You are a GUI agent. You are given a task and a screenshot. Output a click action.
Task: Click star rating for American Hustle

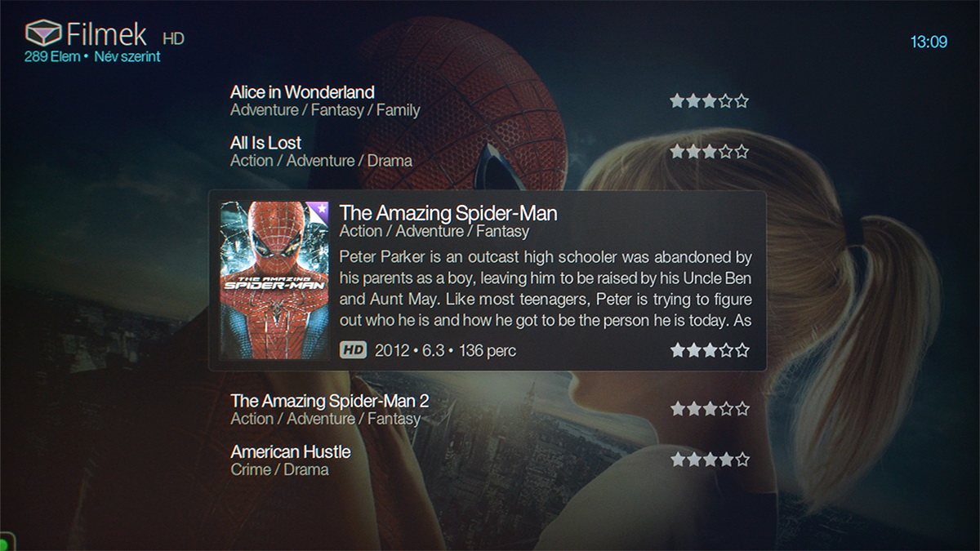point(710,460)
